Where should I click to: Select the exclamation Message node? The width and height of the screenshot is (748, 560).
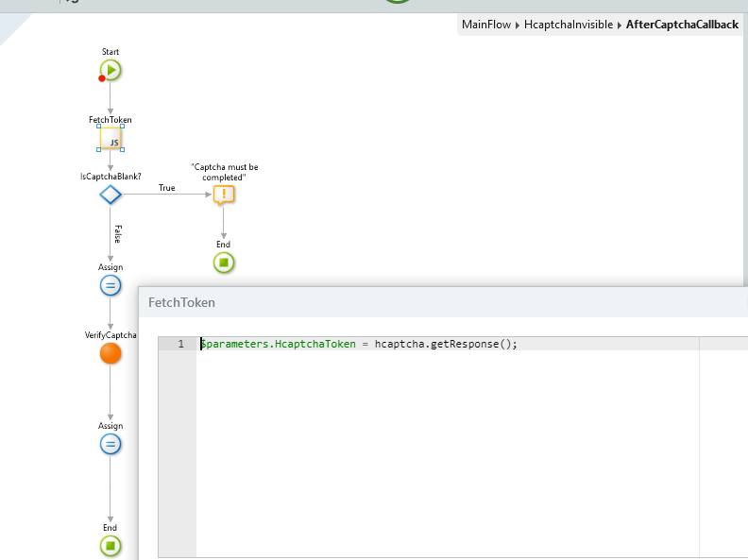click(223, 195)
